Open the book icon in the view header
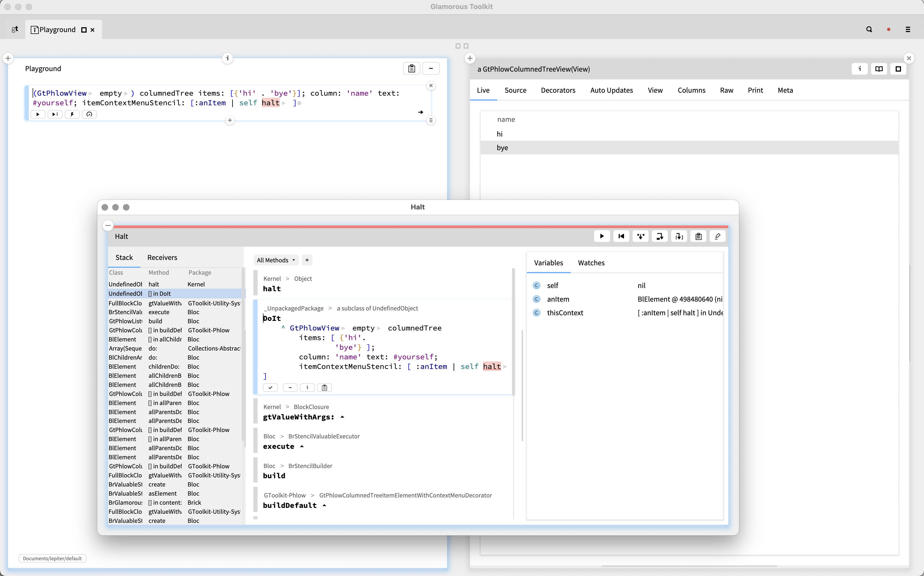Screen dimensions: 924x576 879,69
